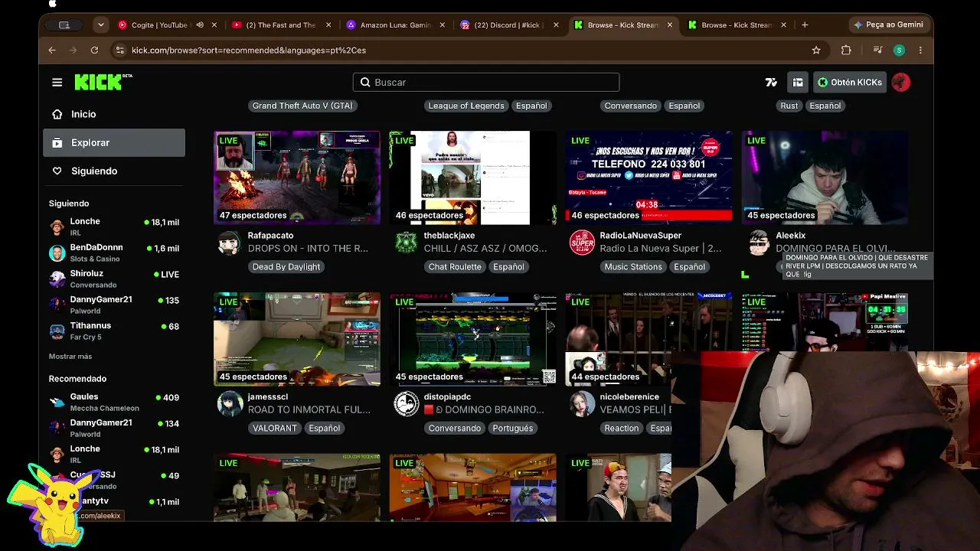Open the Chrome three-dot menu
980x551 pixels.
pyautogui.click(x=920, y=50)
